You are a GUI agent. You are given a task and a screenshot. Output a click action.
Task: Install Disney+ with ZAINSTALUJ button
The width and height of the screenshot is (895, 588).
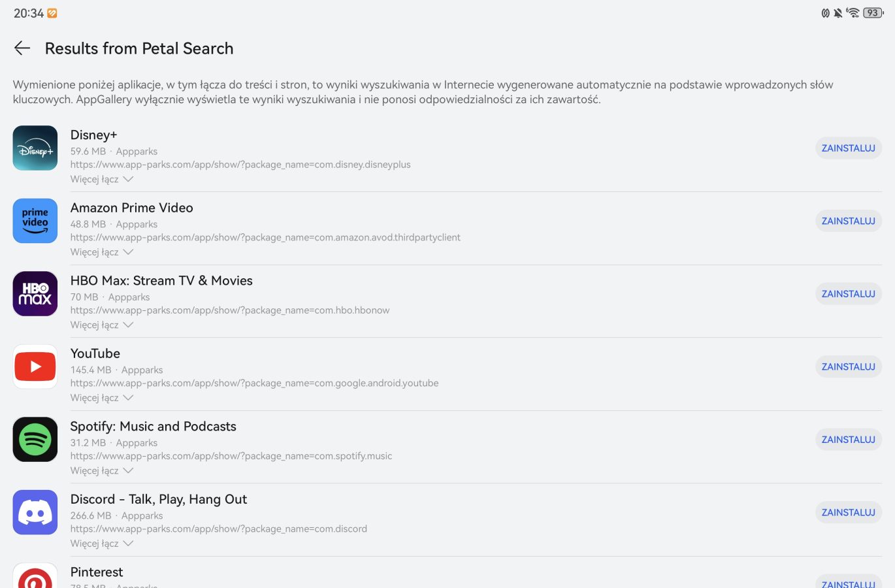click(848, 148)
